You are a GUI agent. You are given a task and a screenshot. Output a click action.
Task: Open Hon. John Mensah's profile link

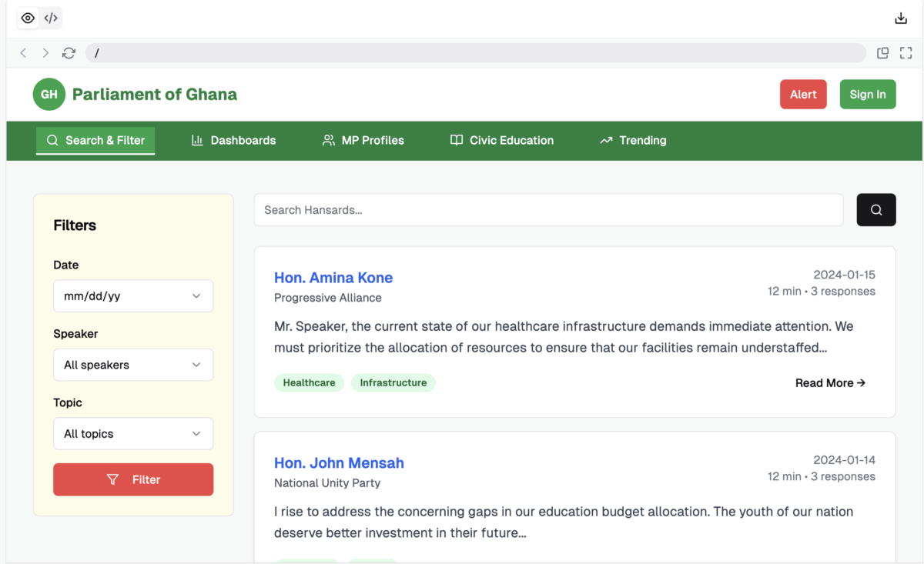(339, 463)
